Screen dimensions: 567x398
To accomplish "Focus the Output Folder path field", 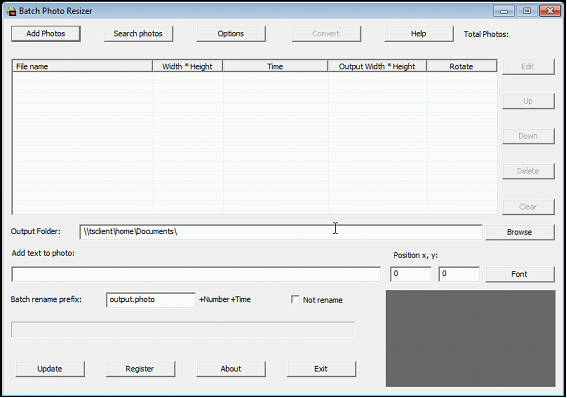I will click(281, 232).
